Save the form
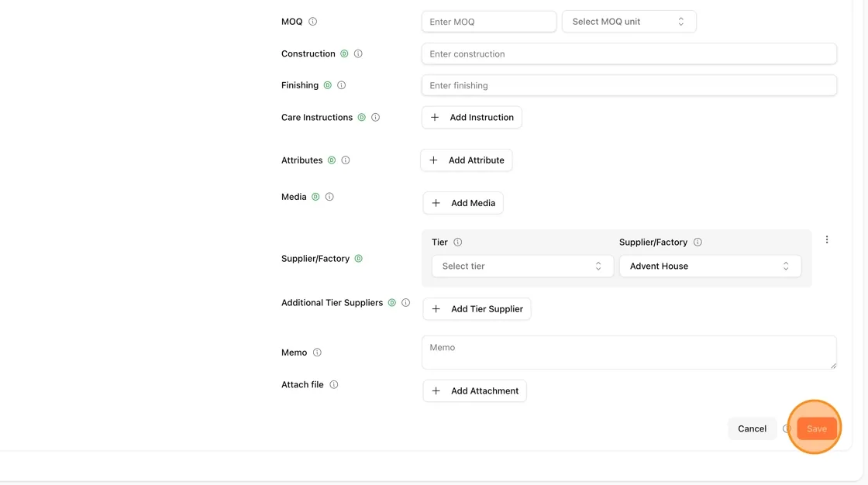The image size is (868, 485). click(x=817, y=428)
